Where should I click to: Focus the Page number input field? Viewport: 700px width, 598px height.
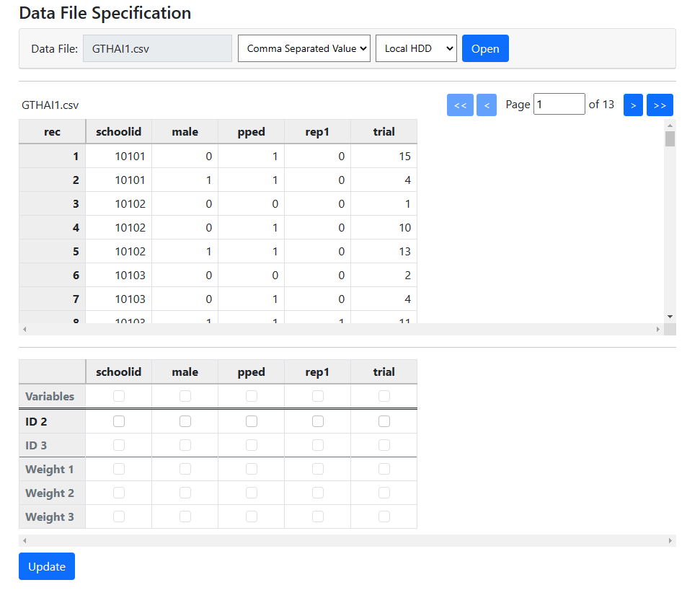(x=559, y=105)
